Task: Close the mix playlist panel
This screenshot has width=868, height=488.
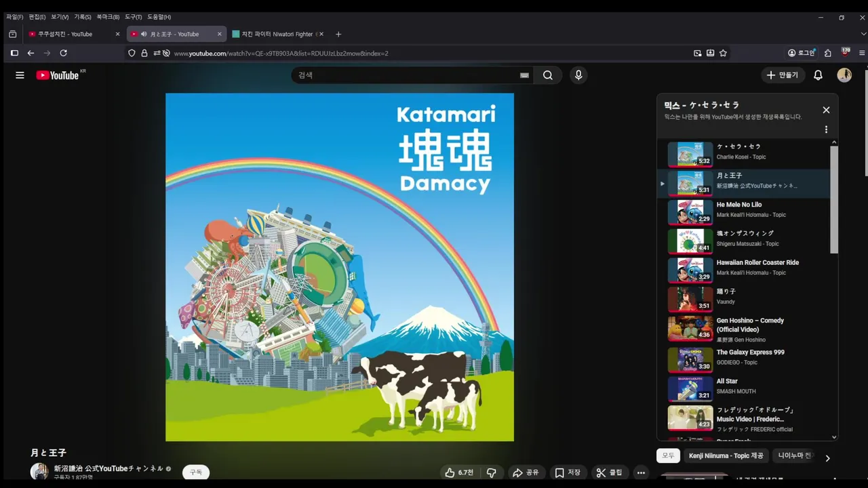Action: point(826,110)
